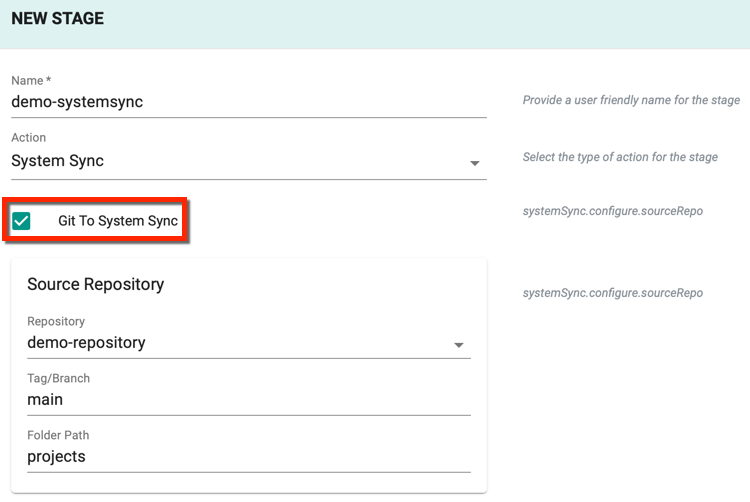Toggle the Git To System Sync checkbox

[x=21, y=221]
